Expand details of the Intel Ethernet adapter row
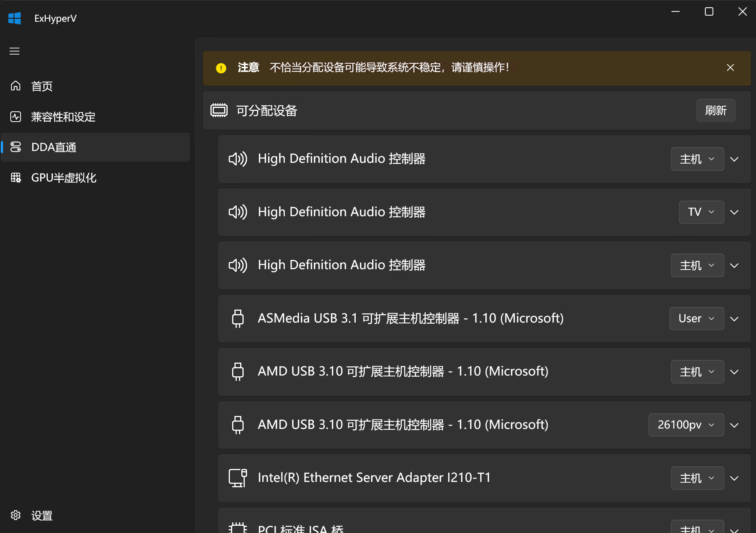The image size is (756, 533). [734, 478]
